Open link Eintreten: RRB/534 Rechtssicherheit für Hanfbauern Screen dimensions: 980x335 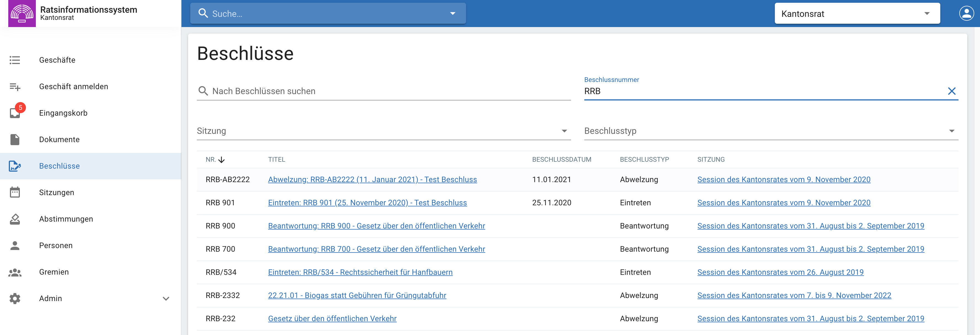pyautogui.click(x=360, y=272)
